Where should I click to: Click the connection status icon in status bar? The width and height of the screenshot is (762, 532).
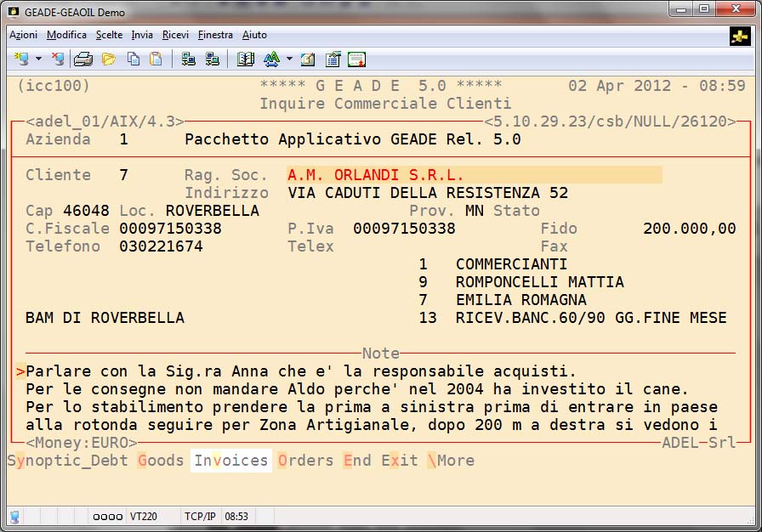(x=14, y=517)
